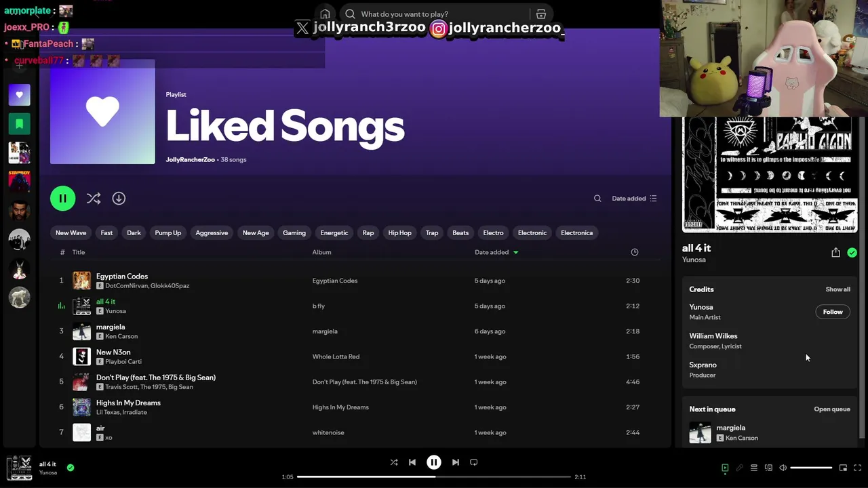
Task: Select the Energetic filter chip
Action: [334, 232]
